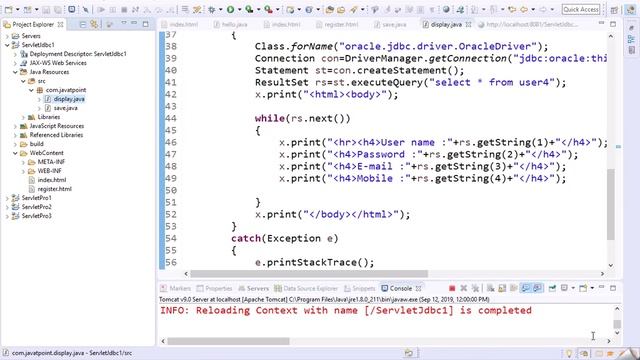Click the New file toolbar icon

click(x=9, y=9)
